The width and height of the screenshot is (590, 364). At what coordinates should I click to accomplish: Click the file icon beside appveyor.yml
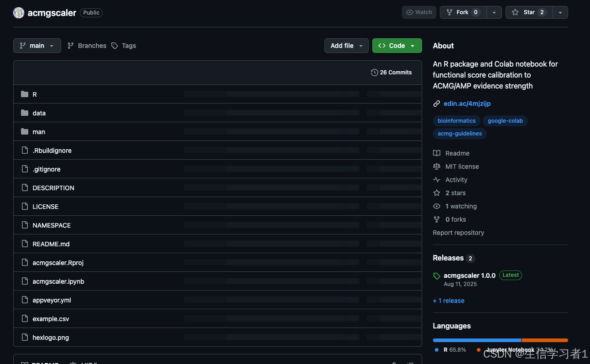(25, 300)
